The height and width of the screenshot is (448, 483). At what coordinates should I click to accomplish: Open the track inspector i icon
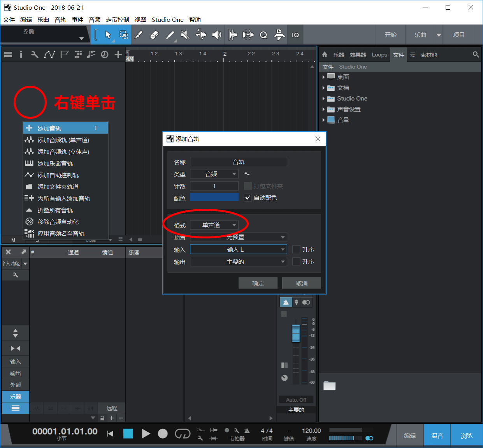coord(21,55)
